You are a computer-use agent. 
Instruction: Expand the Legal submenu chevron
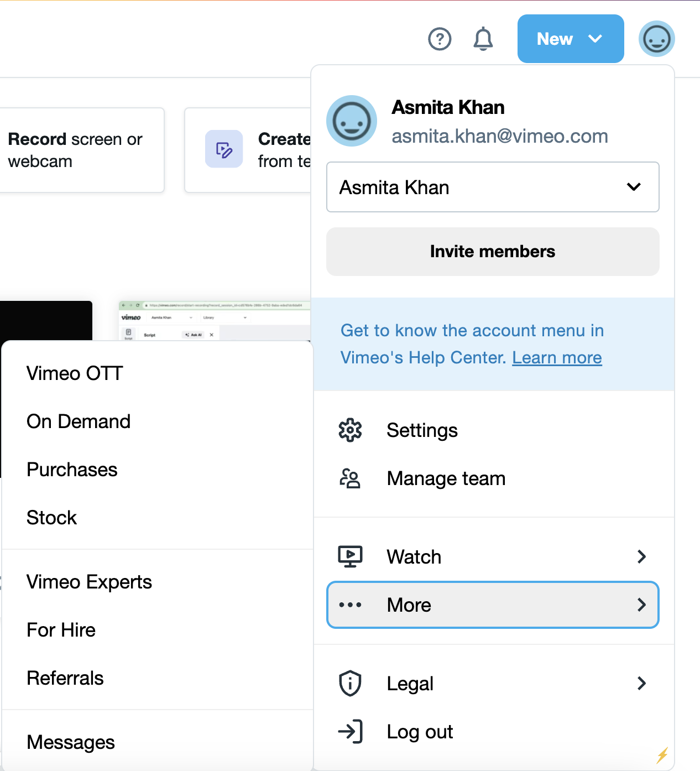(x=641, y=684)
